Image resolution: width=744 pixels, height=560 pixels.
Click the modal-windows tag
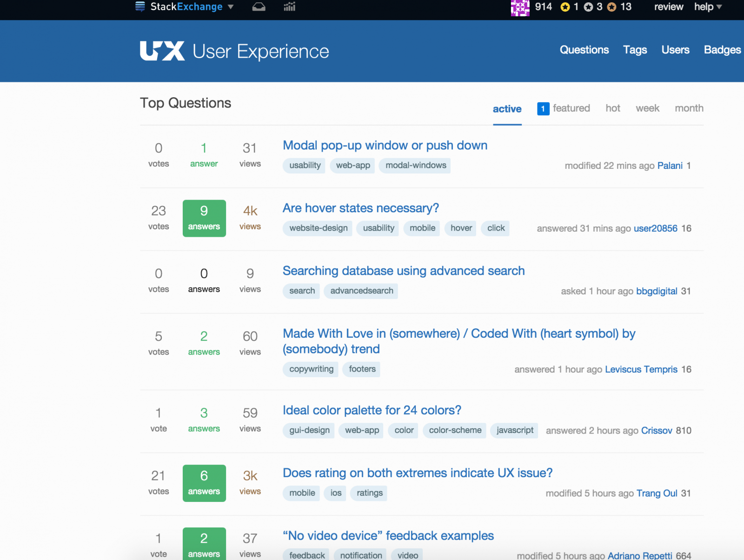click(x=415, y=166)
